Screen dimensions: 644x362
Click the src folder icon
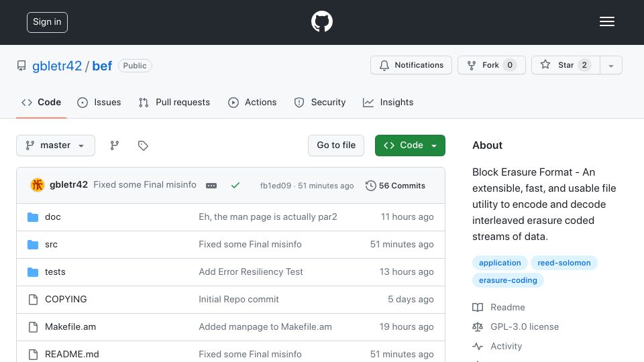pyautogui.click(x=33, y=245)
